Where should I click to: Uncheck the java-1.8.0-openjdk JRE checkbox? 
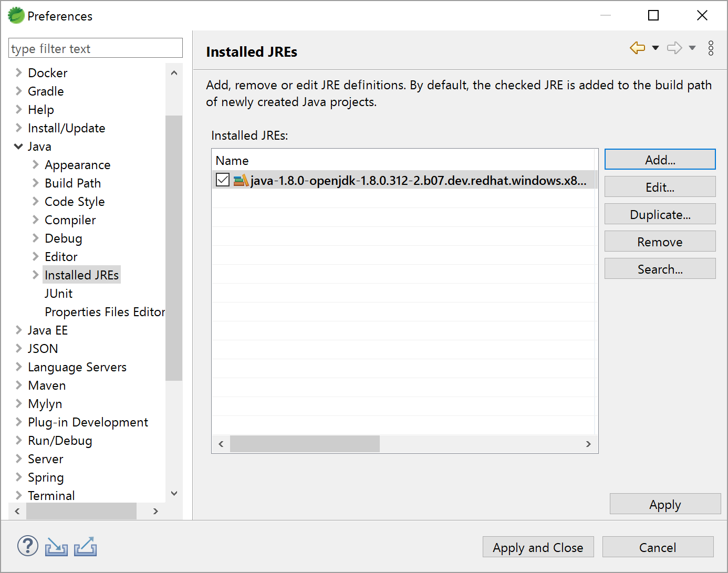pos(223,180)
